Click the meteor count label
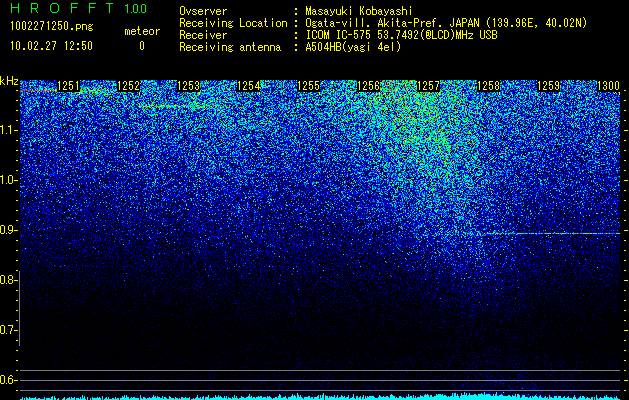Viewport: 629px width, 400px height. [142, 31]
